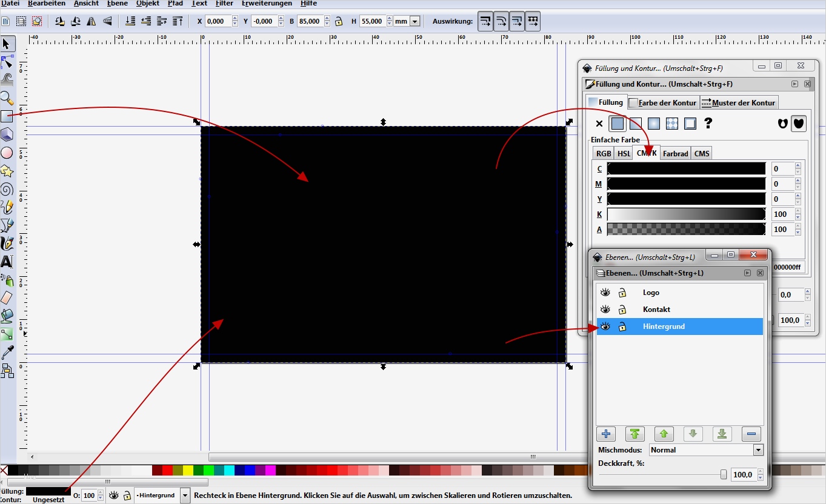Open the Ebene menu

point(117,3)
